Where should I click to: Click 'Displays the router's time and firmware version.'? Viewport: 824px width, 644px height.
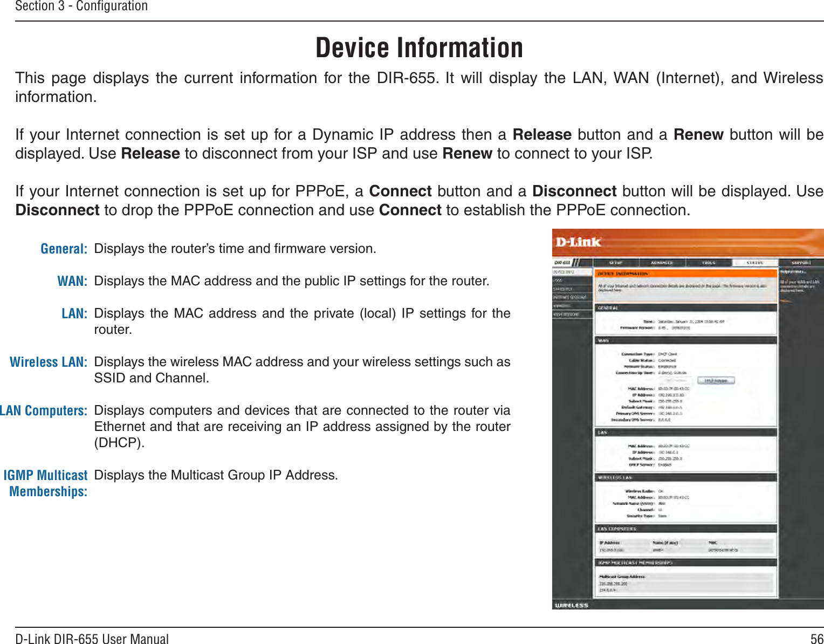click(235, 249)
